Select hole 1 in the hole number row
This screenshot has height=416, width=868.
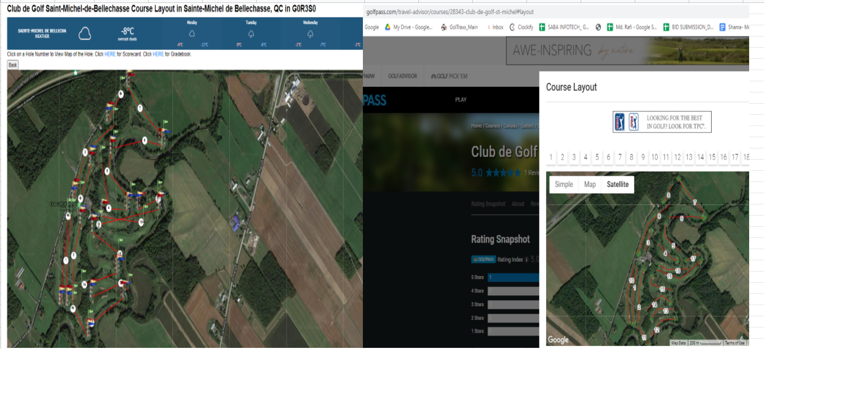551,157
